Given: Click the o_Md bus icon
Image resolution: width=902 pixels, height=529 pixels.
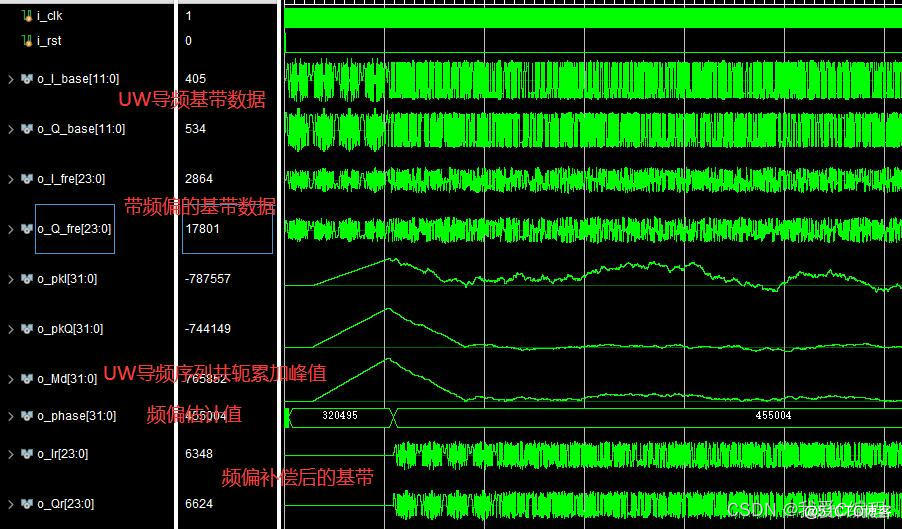Looking at the screenshot, I should pyautogui.click(x=26, y=379).
